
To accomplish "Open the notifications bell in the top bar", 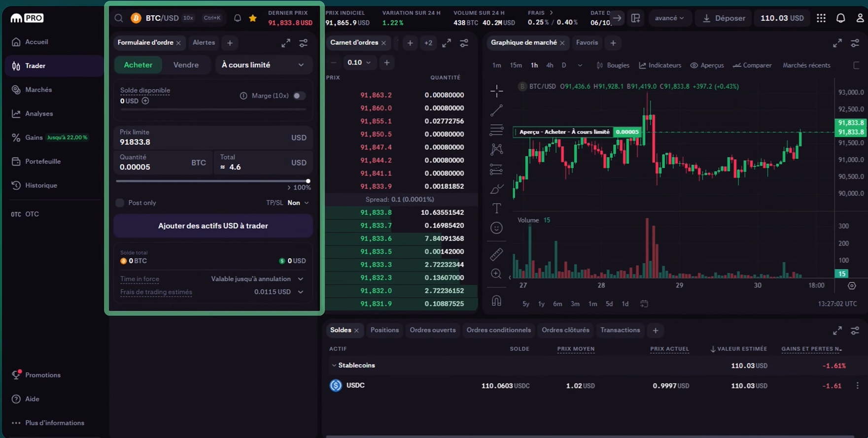I will [841, 18].
